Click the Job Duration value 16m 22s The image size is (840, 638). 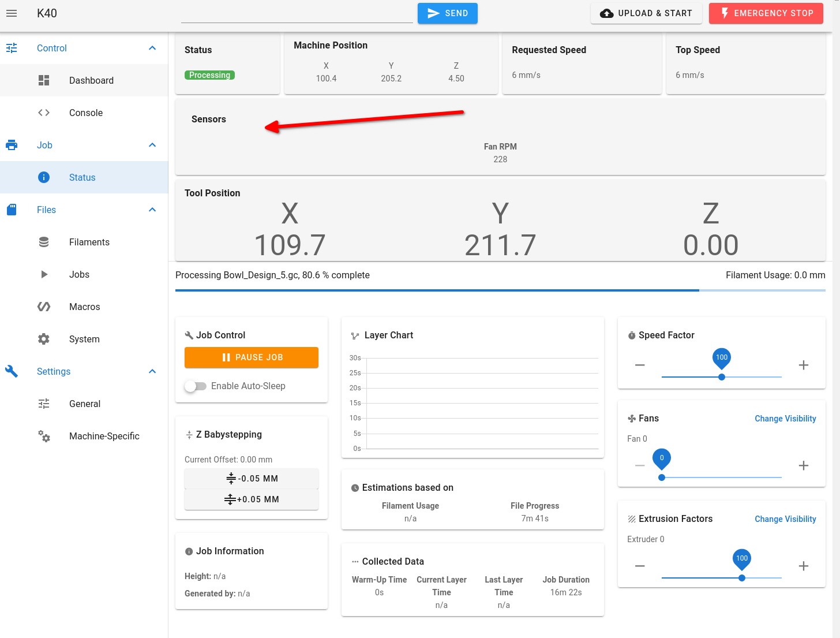566,592
